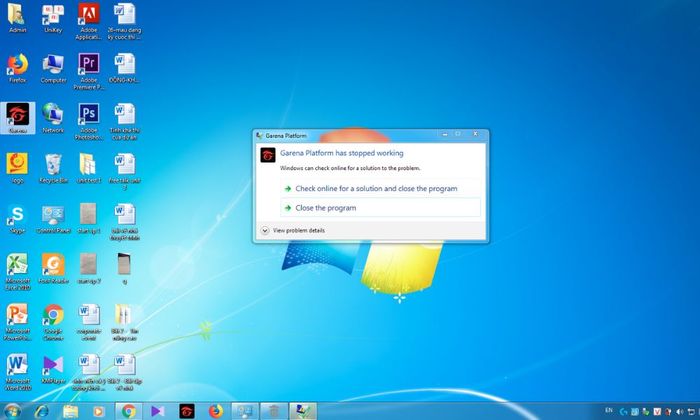This screenshot has height=420, width=700.
Task: Select the Foxit Reader desktop shortcut
Action: (53, 269)
